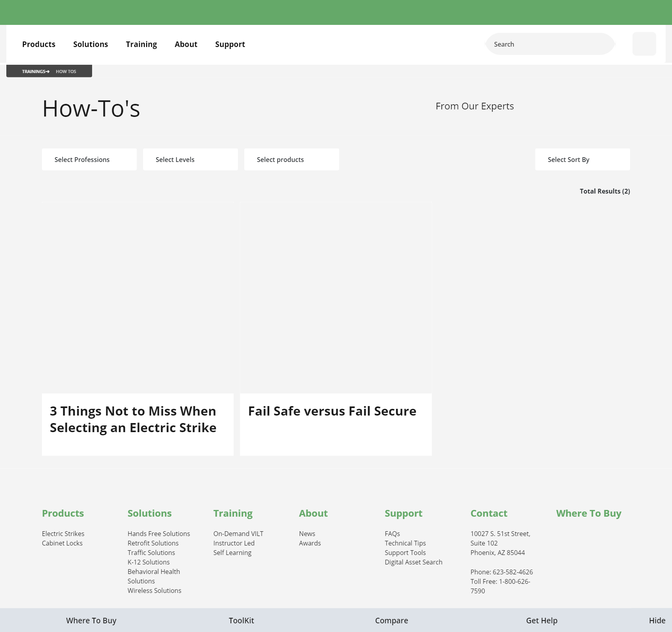The width and height of the screenshot is (672, 632).
Task: Open the Products navigation menu
Action: (x=39, y=44)
